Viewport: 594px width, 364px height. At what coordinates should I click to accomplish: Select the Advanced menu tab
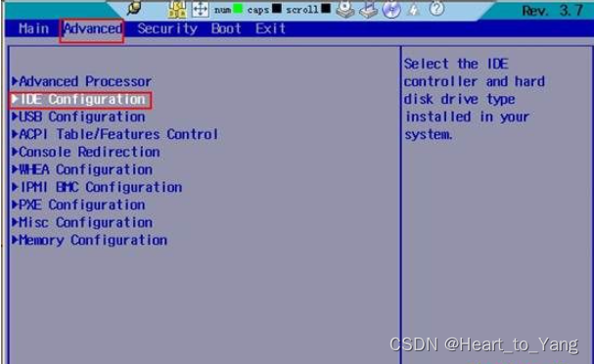click(x=92, y=28)
